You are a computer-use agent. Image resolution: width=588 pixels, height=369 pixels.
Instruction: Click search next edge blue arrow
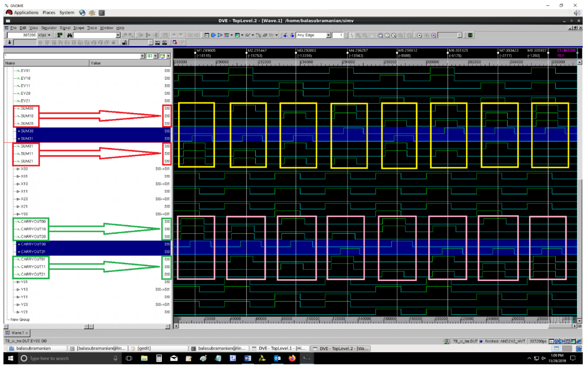[x=292, y=35]
